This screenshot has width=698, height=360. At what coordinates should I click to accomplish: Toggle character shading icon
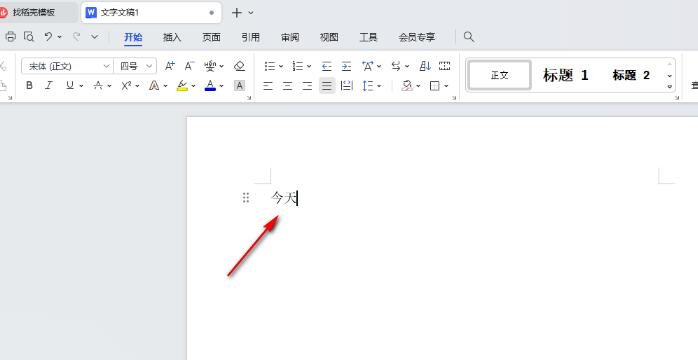239,85
